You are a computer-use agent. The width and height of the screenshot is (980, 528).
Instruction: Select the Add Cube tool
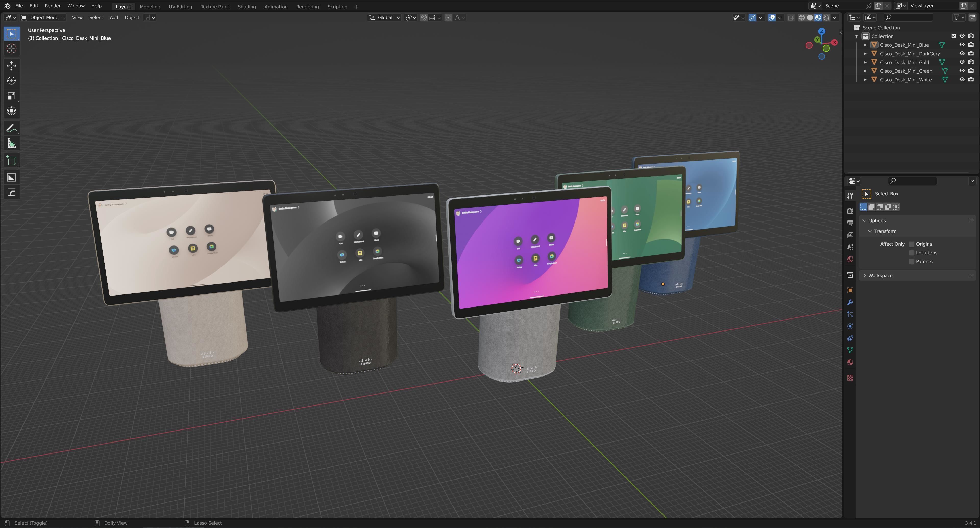tap(11, 161)
